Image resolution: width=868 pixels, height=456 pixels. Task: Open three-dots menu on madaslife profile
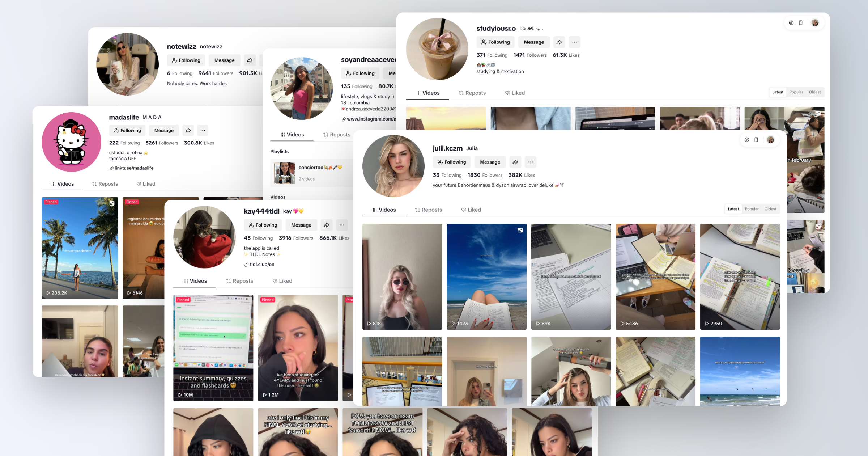203,131
